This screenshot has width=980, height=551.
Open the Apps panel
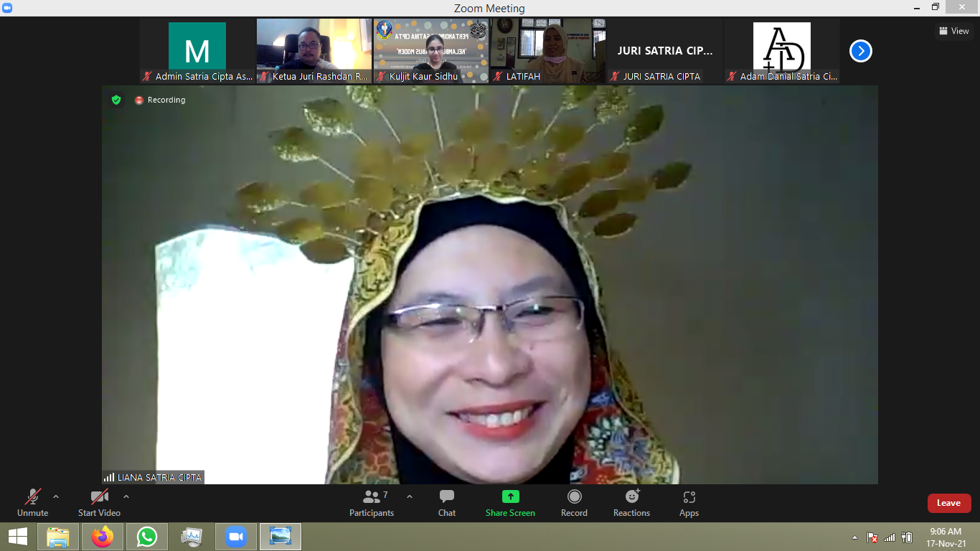pyautogui.click(x=689, y=502)
